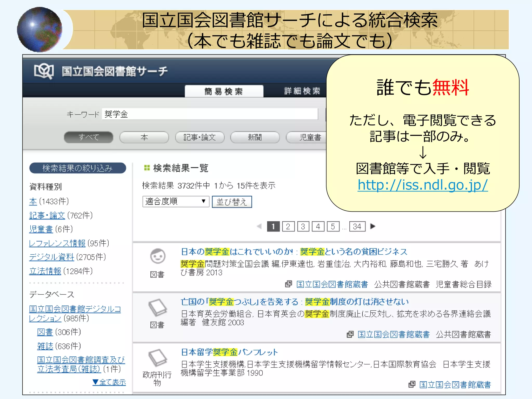
Task: Click the NDL Search logo icon
Action: click(x=44, y=71)
